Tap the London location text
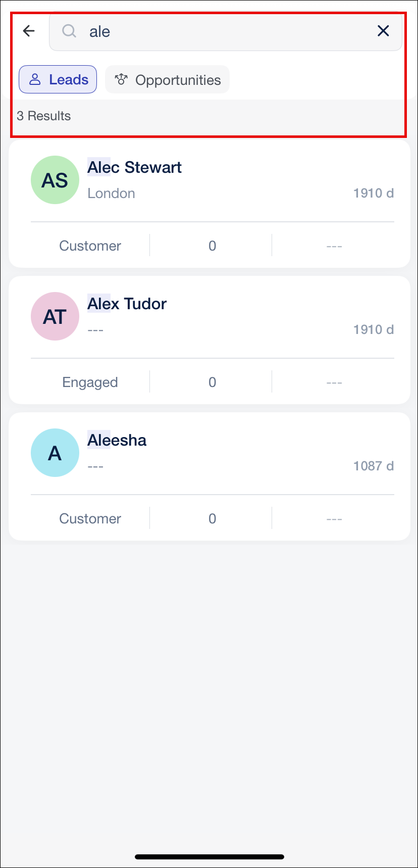The image size is (418, 868). point(111,193)
